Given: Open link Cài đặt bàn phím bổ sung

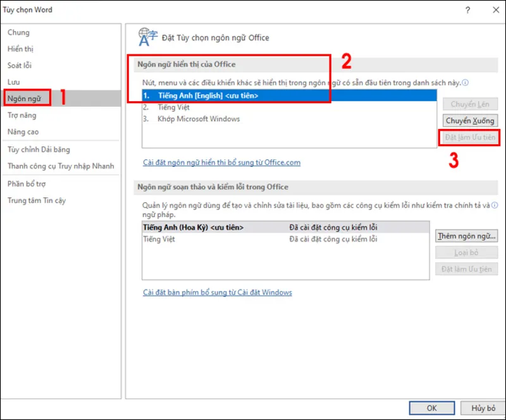Looking at the screenshot, I should pyautogui.click(x=218, y=292).
